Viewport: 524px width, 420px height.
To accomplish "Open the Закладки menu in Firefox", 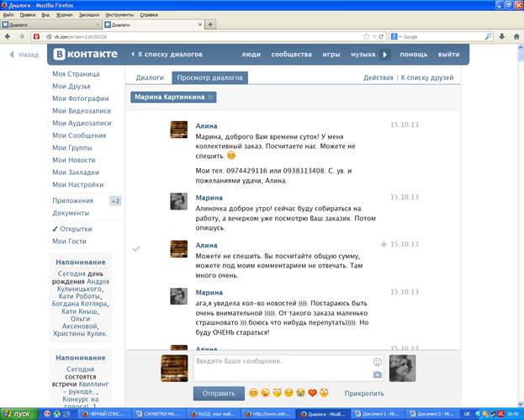I will [89, 14].
